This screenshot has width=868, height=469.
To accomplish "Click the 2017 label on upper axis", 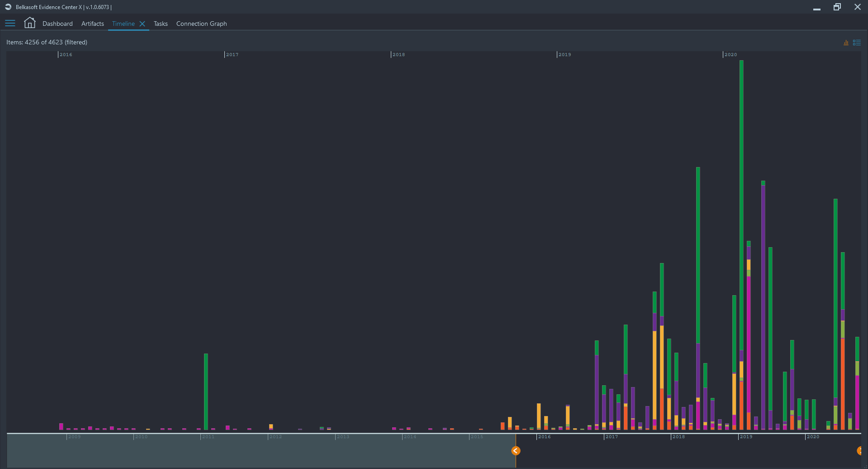I will click(232, 55).
